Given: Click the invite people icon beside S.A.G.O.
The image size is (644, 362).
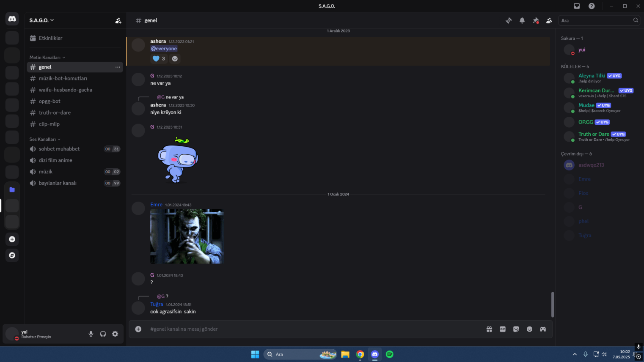Looking at the screenshot, I should [x=118, y=20].
